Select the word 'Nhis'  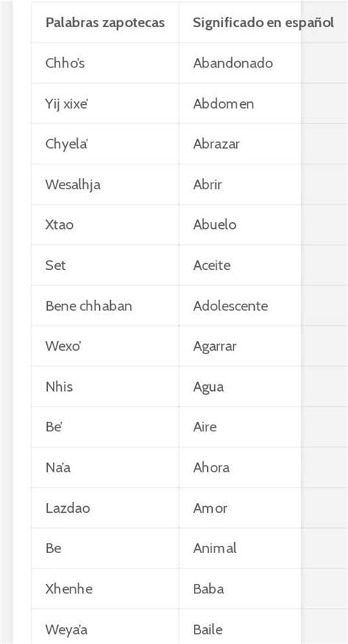pos(59,387)
